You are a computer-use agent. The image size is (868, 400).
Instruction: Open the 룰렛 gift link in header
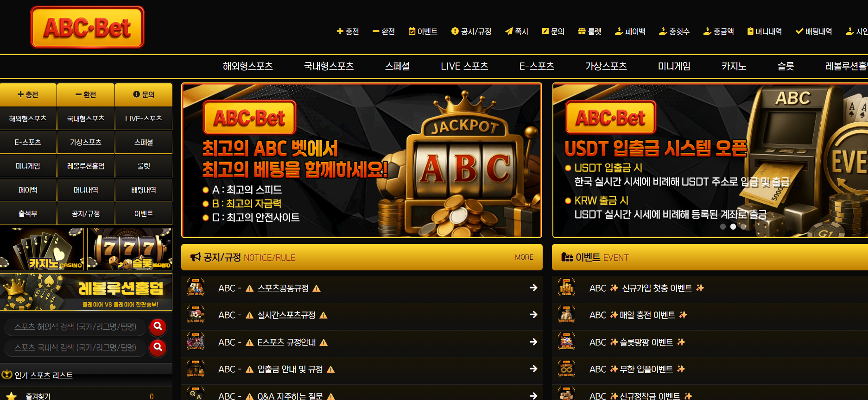(x=589, y=31)
